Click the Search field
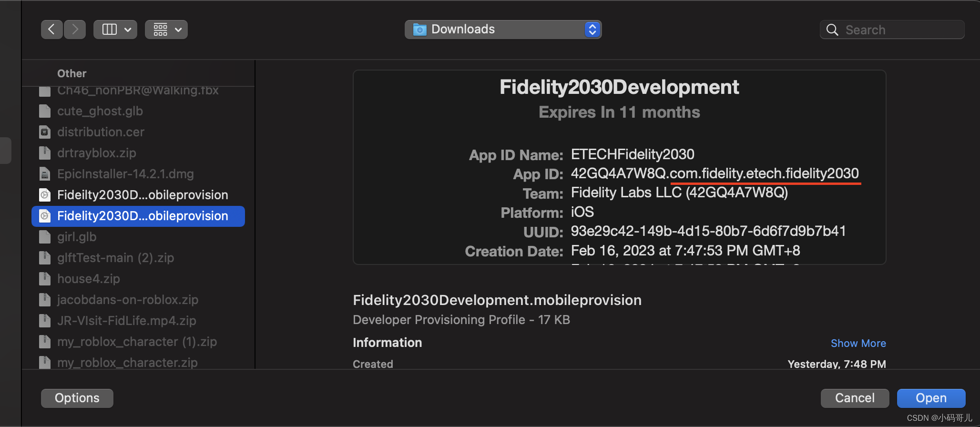This screenshot has height=427, width=980. coord(892,30)
